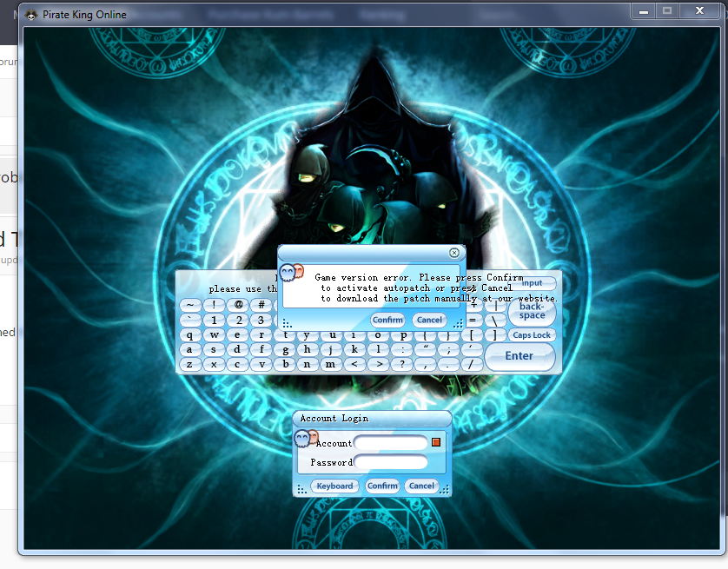Image resolution: width=728 pixels, height=569 pixels.
Task: Tap the 'q' key on virtual keyboard
Action: click(x=190, y=335)
